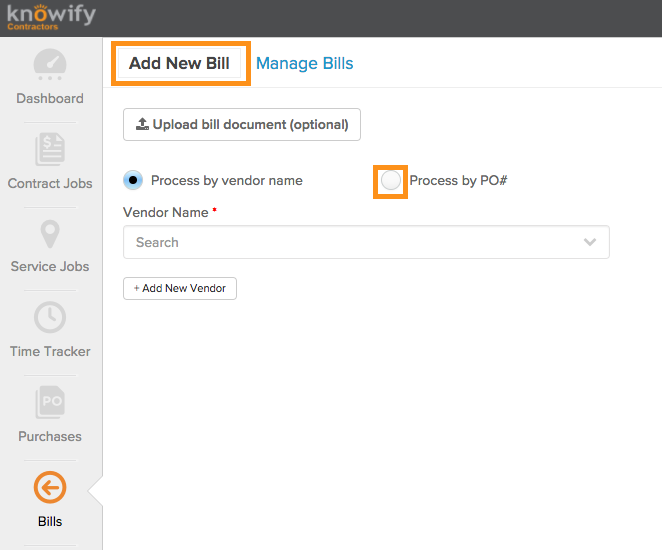Expand the Vendor Name dropdown chevron

[590, 242]
